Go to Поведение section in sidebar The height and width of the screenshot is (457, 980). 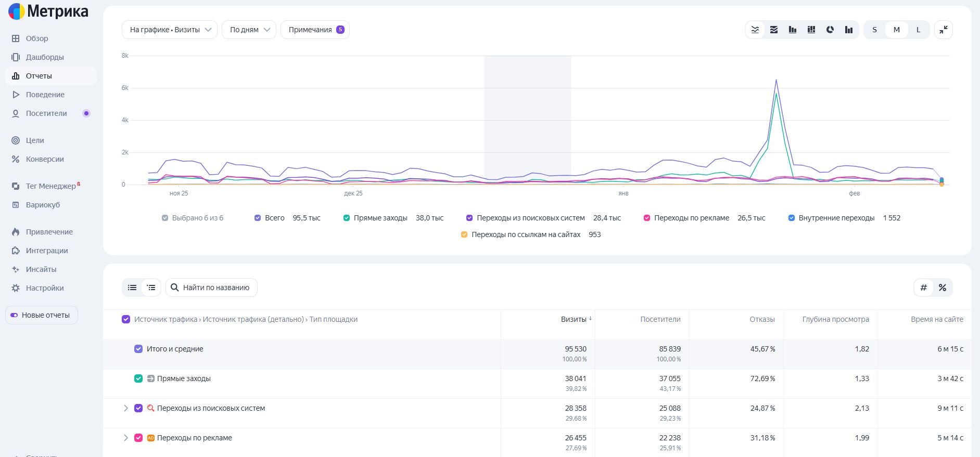[x=45, y=95]
